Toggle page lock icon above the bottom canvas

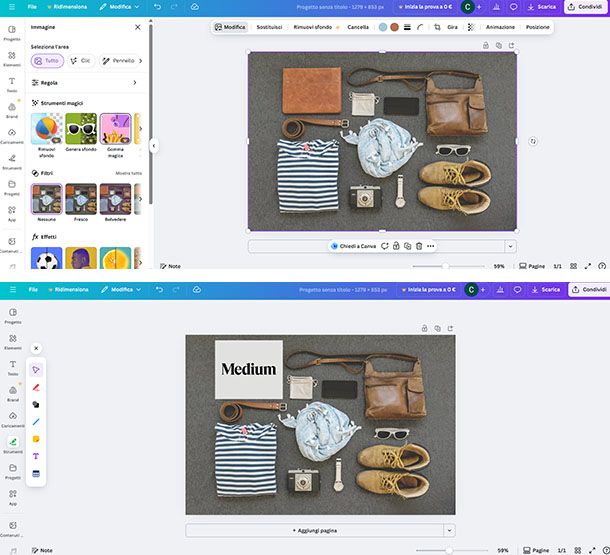point(424,328)
